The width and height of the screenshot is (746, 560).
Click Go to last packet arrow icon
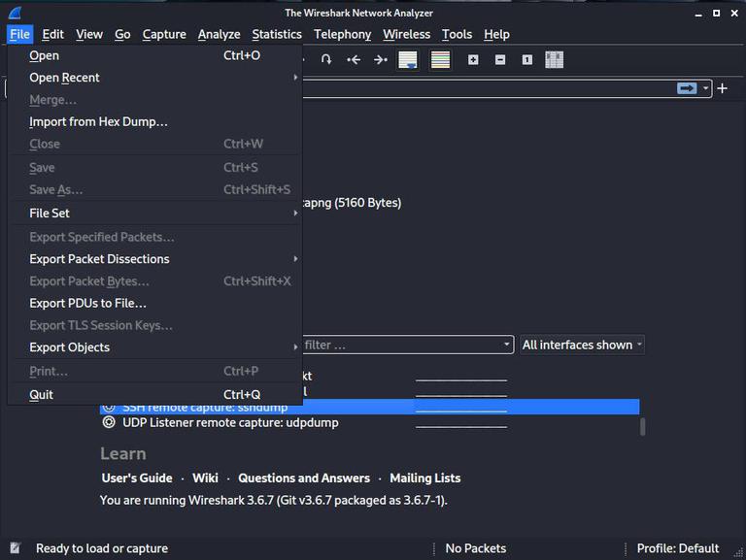point(381,59)
